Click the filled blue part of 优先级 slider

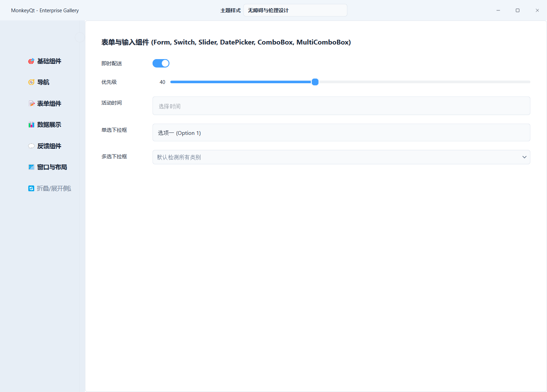click(x=241, y=82)
